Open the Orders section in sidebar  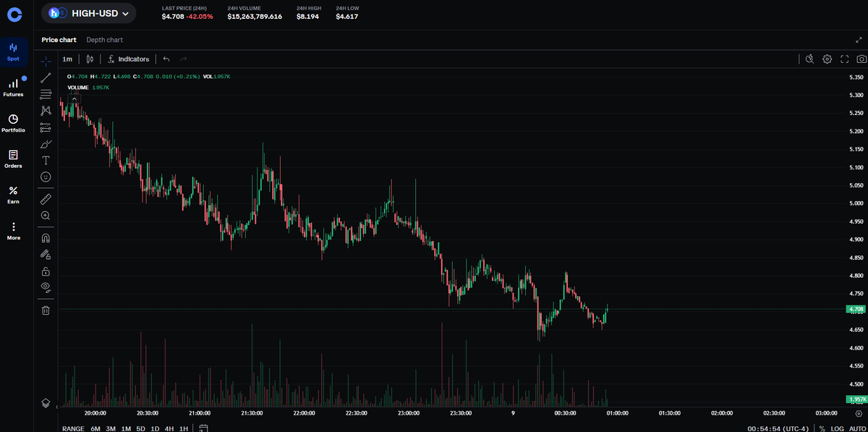tap(14, 158)
